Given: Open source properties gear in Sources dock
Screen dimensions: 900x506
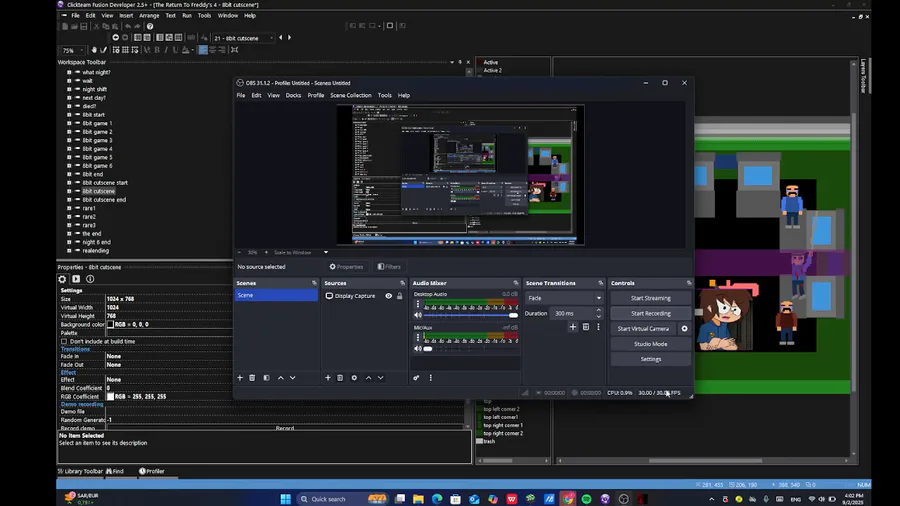Looking at the screenshot, I should click(354, 377).
